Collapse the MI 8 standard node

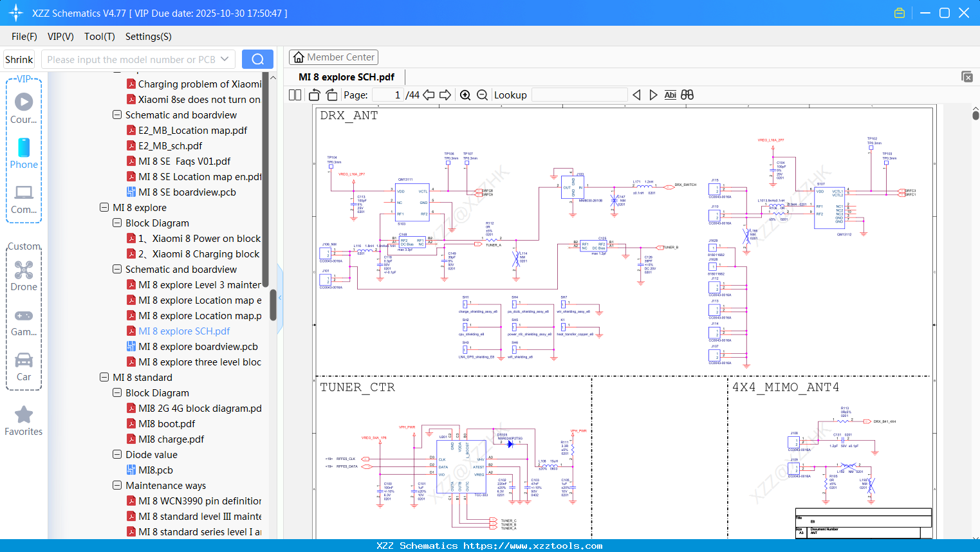coord(104,378)
